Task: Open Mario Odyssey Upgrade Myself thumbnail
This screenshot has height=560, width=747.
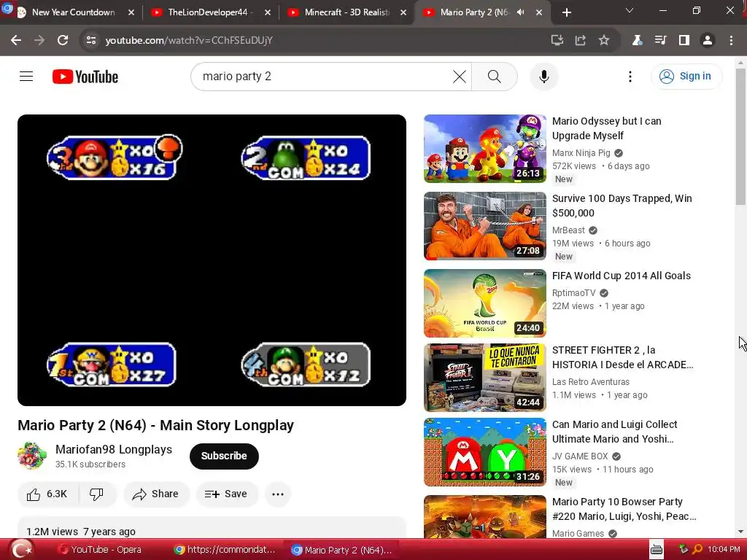Action: point(485,149)
